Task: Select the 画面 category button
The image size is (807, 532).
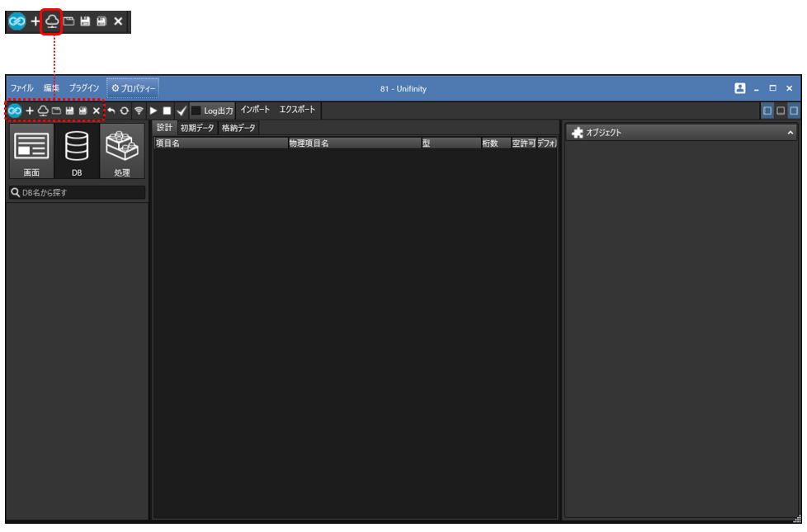Action: 31,151
